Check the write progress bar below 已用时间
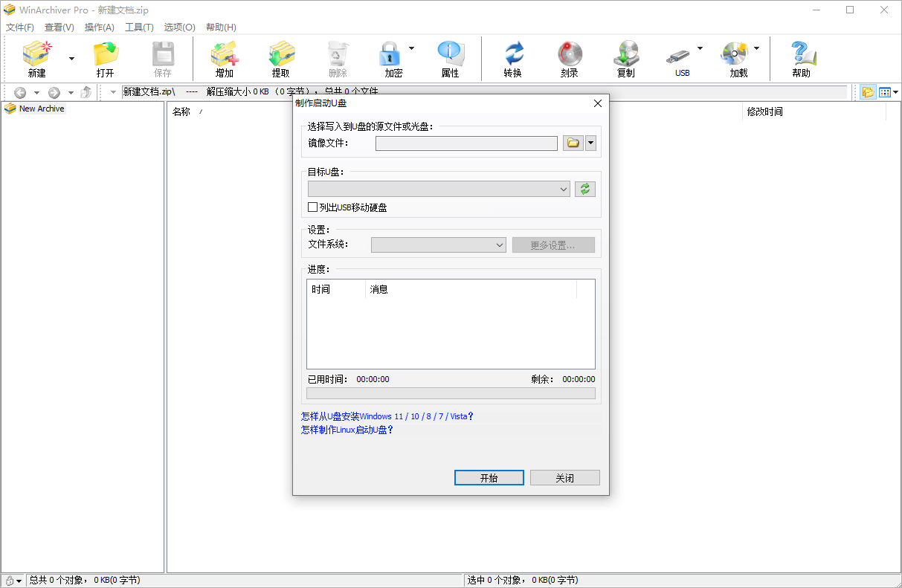 (451, 392)
